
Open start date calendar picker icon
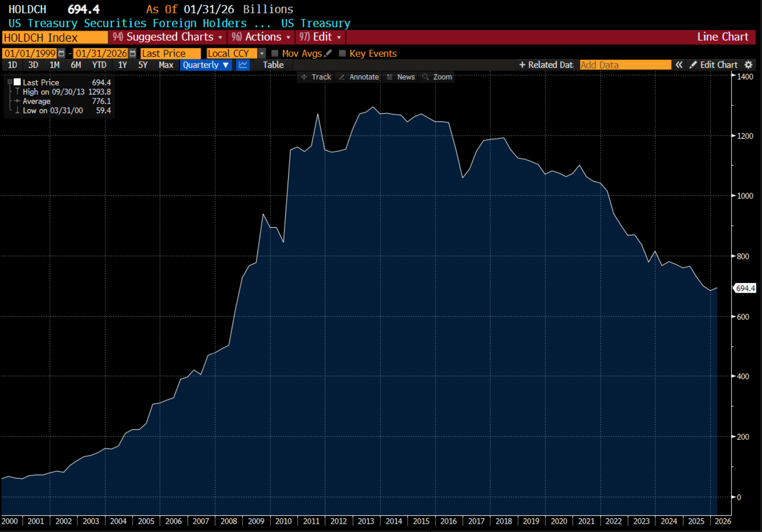pos(61,53)
